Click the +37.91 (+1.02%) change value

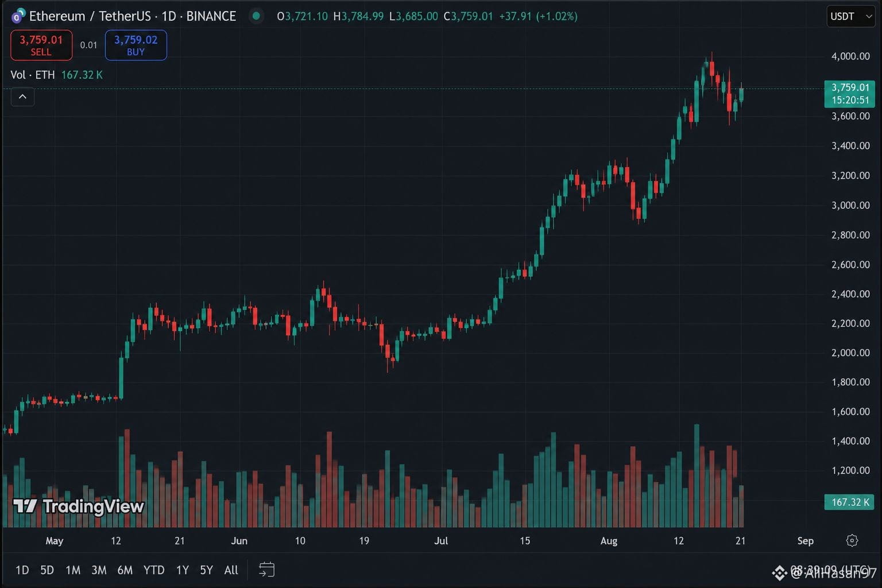(x=538, y=16)
